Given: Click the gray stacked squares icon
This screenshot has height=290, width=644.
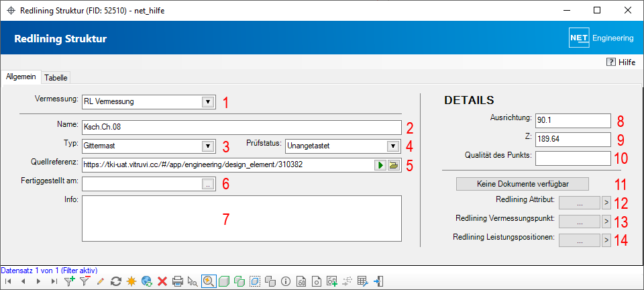Looking at the screenshot, I should click(270, 281).
